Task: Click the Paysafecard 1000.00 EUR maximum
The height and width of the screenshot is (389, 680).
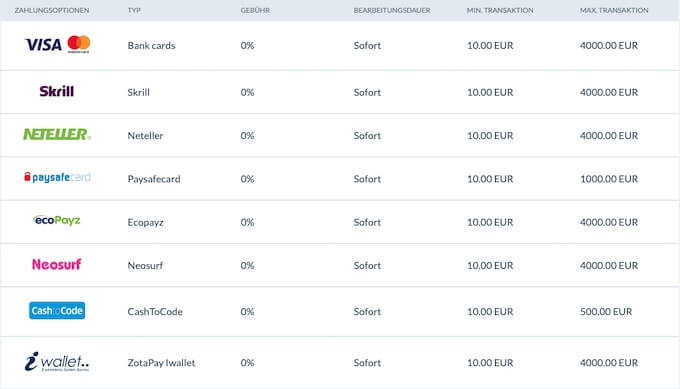Action: pos(609,179)
